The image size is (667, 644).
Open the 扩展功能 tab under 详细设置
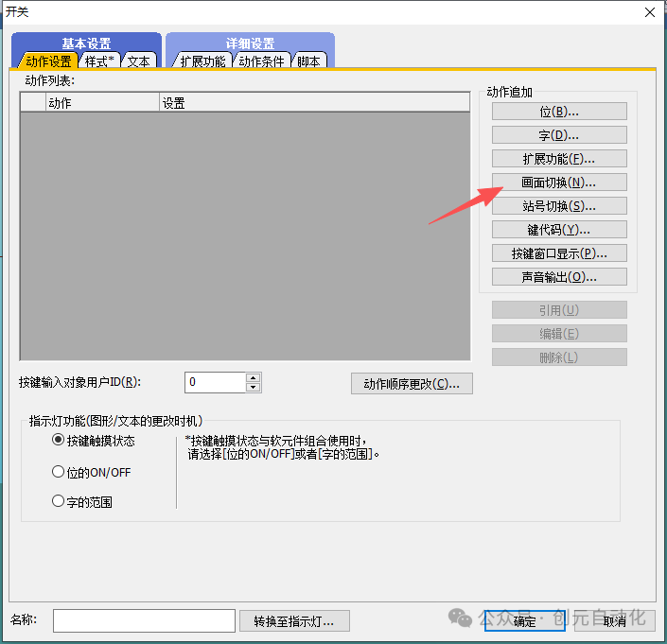(x=202, y=61)
